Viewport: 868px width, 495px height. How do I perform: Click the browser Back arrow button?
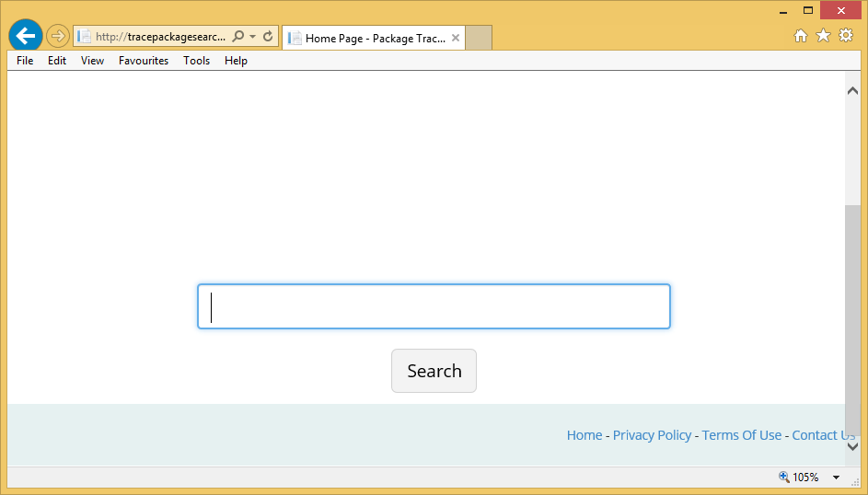[25, 36]
